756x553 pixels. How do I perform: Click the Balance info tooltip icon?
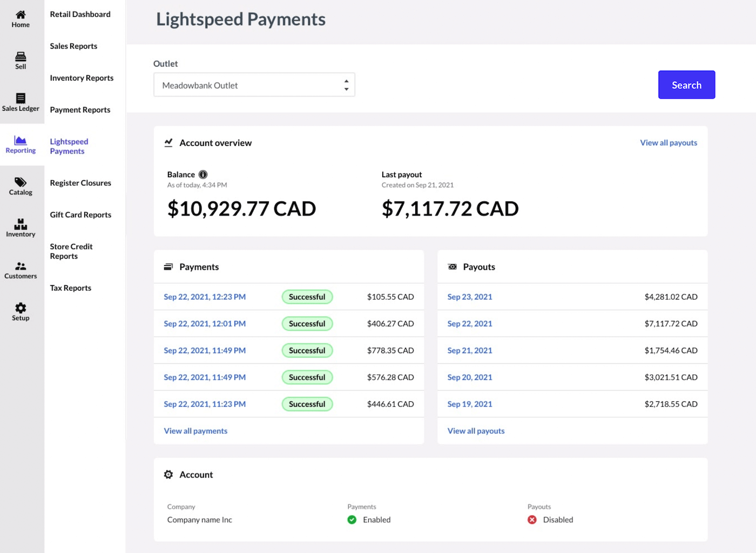tap(203, 174)
